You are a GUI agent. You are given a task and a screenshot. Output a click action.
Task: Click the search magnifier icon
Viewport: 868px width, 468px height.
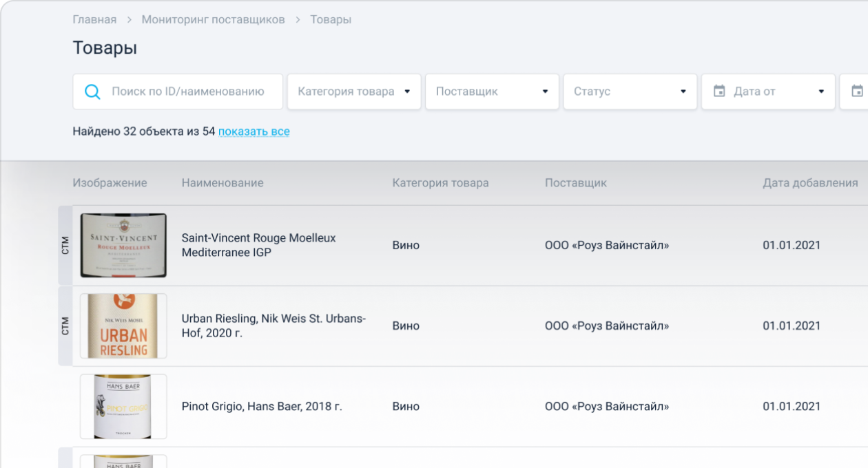(x=92, y=92)
